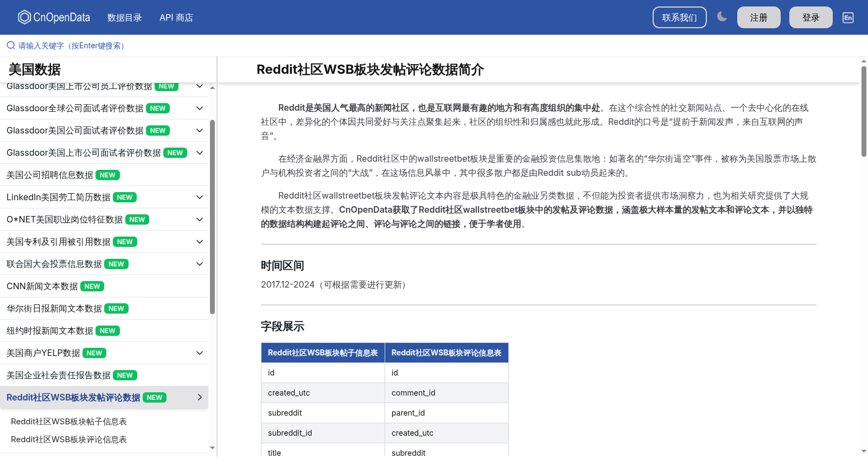Click sidebar scrollbar down arrow
868x465 pixels.
(213, 448)
